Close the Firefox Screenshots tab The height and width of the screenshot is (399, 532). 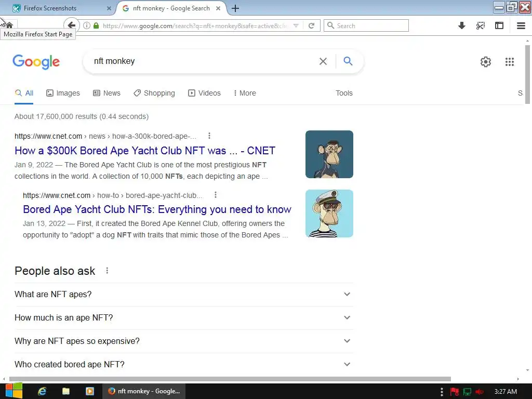tap(109, 8)
